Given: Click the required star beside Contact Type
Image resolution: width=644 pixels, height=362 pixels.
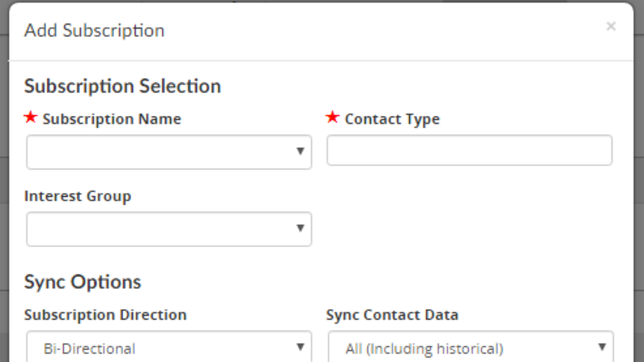Looking at the screenshot, I should [332, 117].
